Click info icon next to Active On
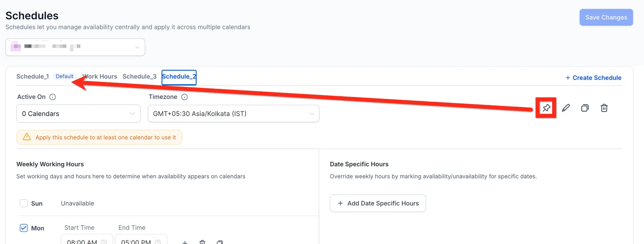This screenshot has width=644, height=244. (x=53, y=97)
